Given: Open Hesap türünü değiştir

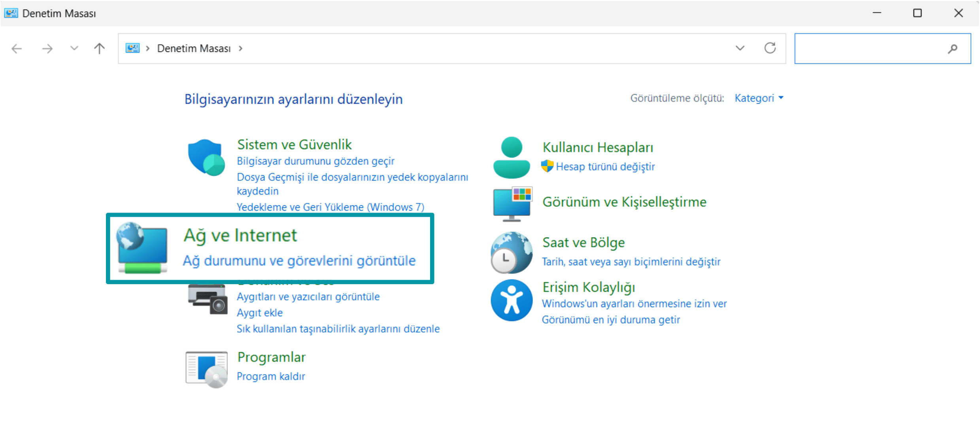Looking at the screenshot, I should click(605, 166).
